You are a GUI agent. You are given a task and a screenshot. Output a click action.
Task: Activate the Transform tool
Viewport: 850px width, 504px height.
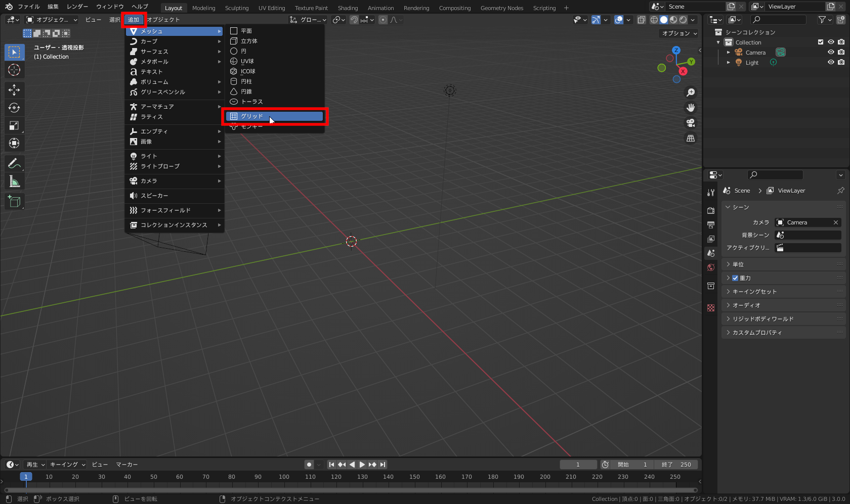pos(14,143)
